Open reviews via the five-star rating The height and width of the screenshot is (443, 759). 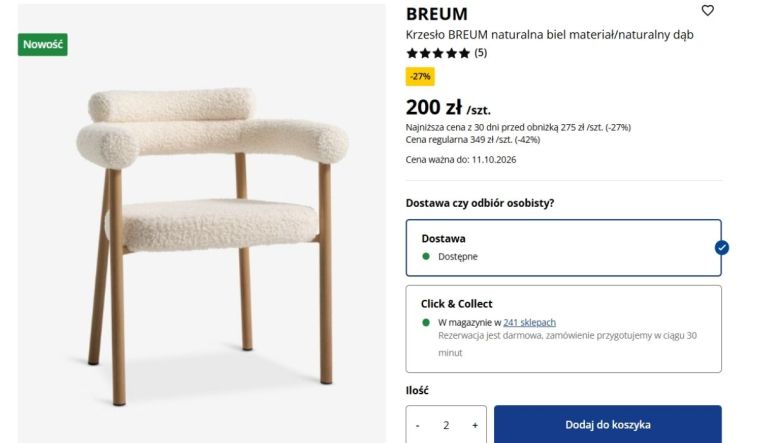pyautogui.click(x=438, y=53)
